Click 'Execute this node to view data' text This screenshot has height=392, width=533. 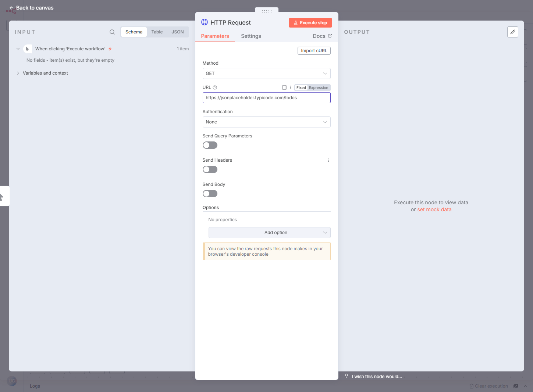point(431,202)
